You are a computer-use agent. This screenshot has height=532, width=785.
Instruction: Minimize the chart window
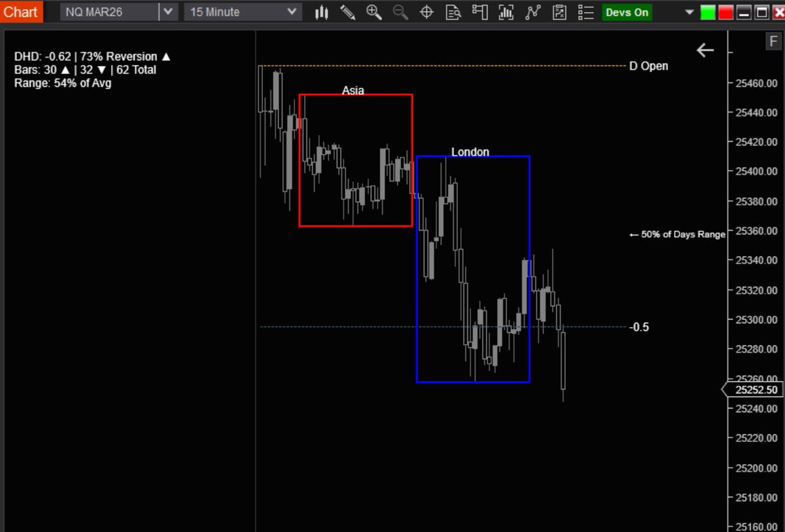pyautogui.click(x=743, y=12)
